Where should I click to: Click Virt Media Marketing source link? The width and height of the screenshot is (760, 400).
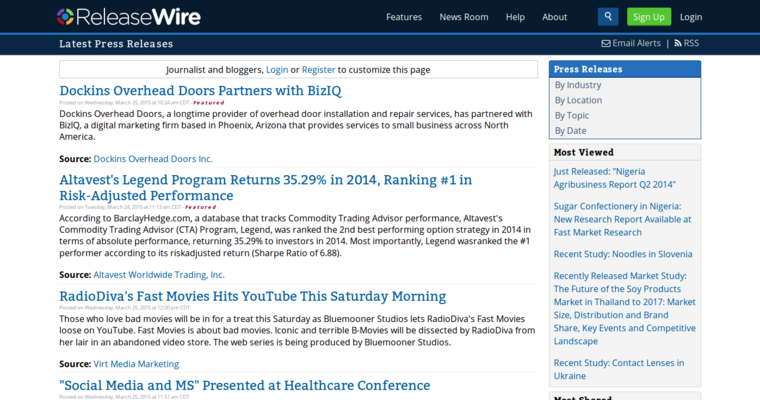click(x=136, y=364)
